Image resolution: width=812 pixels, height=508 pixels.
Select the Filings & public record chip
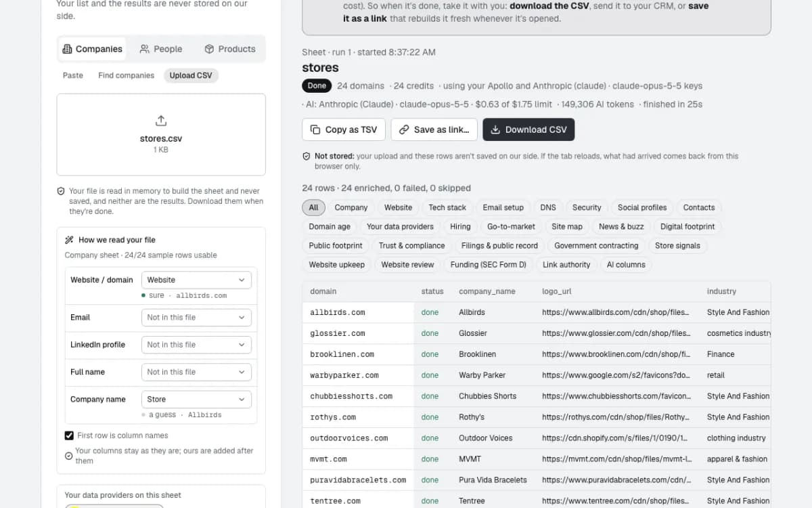[499, 245]
